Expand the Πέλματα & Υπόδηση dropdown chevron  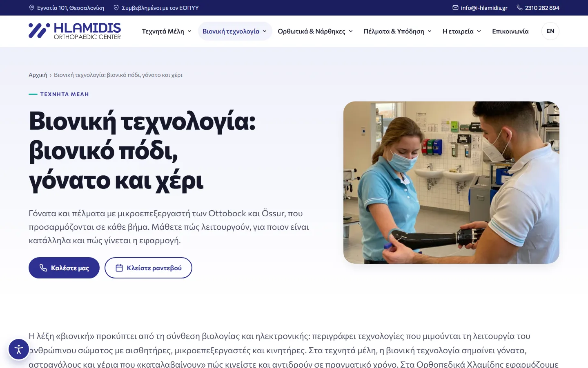430,31
